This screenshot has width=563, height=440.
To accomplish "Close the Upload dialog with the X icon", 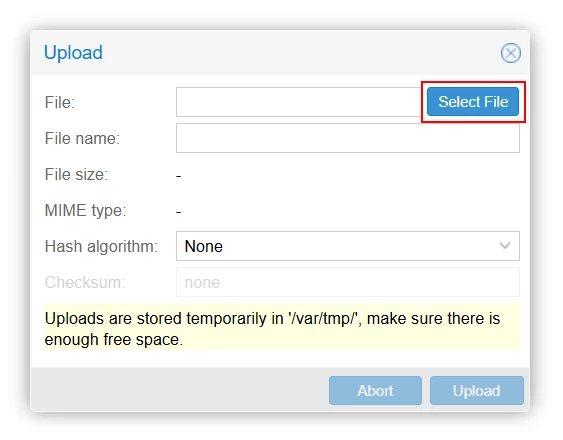I will tap(511, 53).
